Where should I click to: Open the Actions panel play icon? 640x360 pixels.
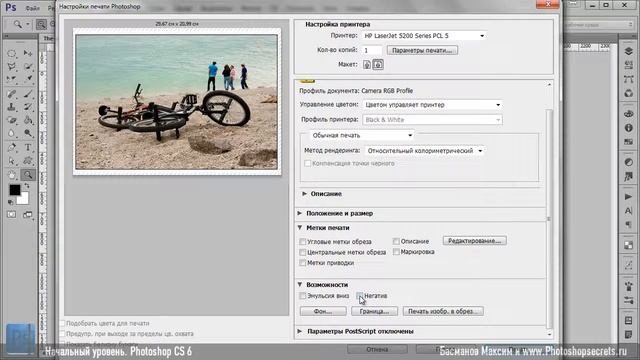pyautogui.click(x=629, y=197)
